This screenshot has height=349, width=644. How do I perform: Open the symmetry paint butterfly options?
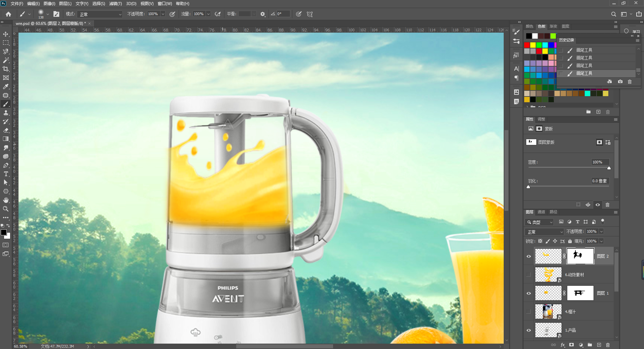310,14
